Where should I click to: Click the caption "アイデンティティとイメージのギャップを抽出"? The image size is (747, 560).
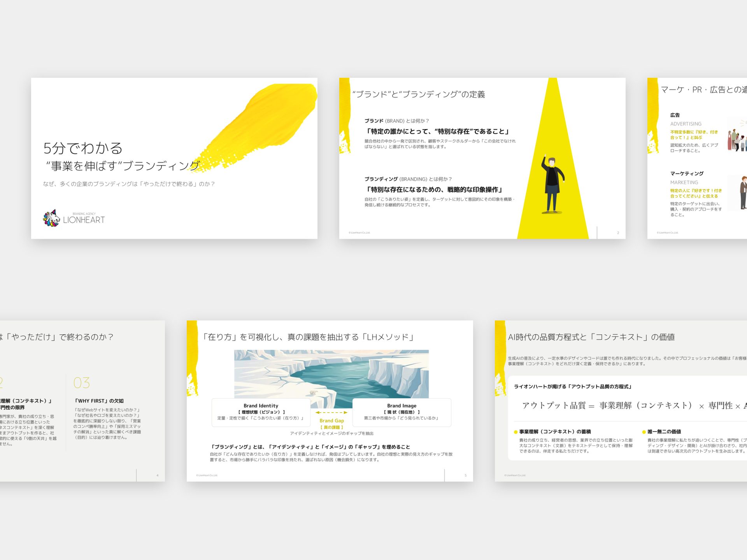pyautogui.click(x=331, y=433)
